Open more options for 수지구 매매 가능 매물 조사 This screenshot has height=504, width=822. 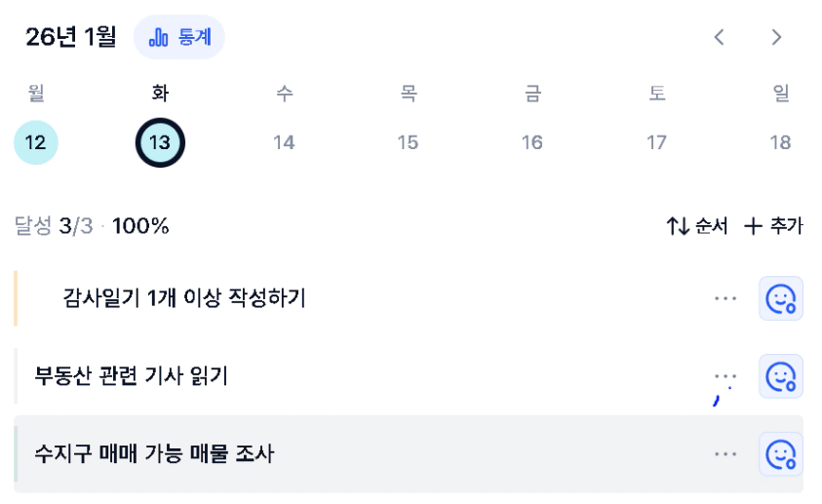[x=725, y=454]
